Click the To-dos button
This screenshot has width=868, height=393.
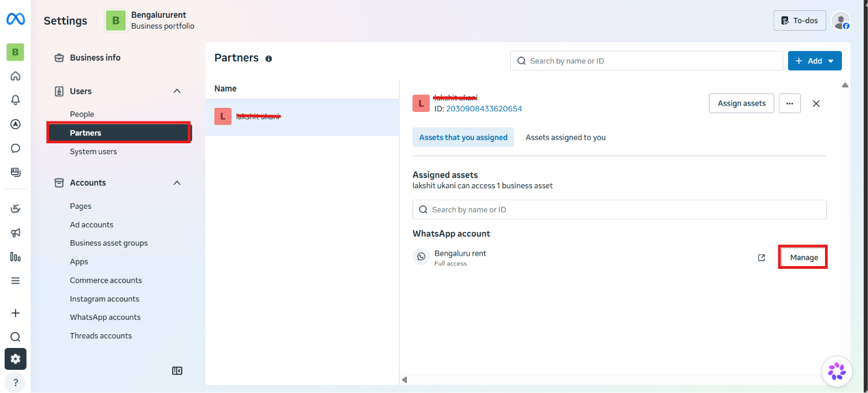tap(800, 20)
